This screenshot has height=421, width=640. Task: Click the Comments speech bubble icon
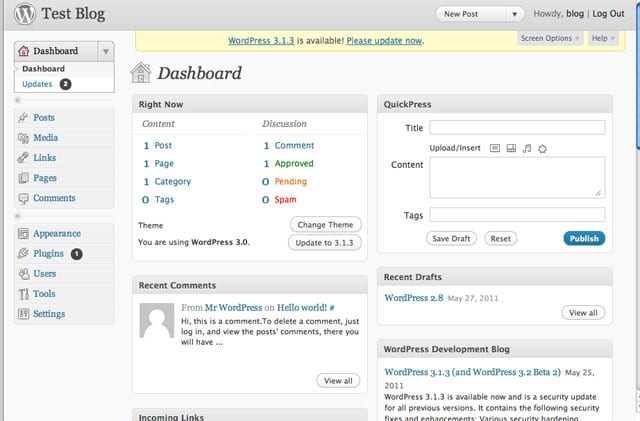23,198
